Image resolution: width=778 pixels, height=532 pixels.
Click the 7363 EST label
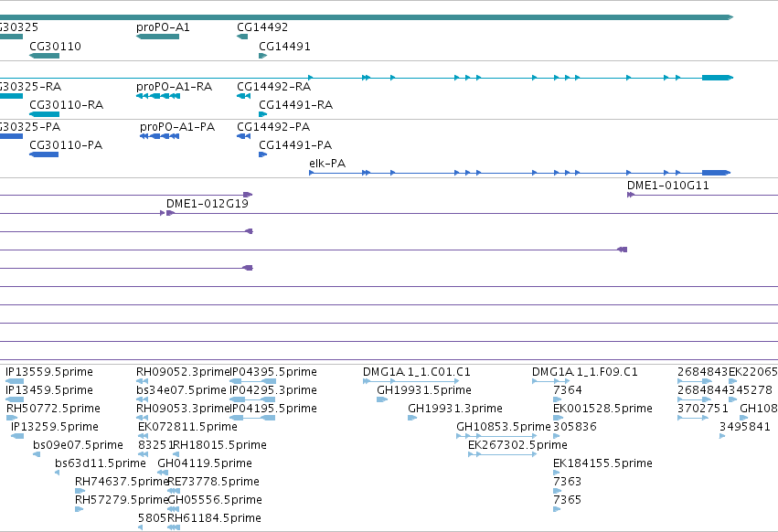point(567,482)
